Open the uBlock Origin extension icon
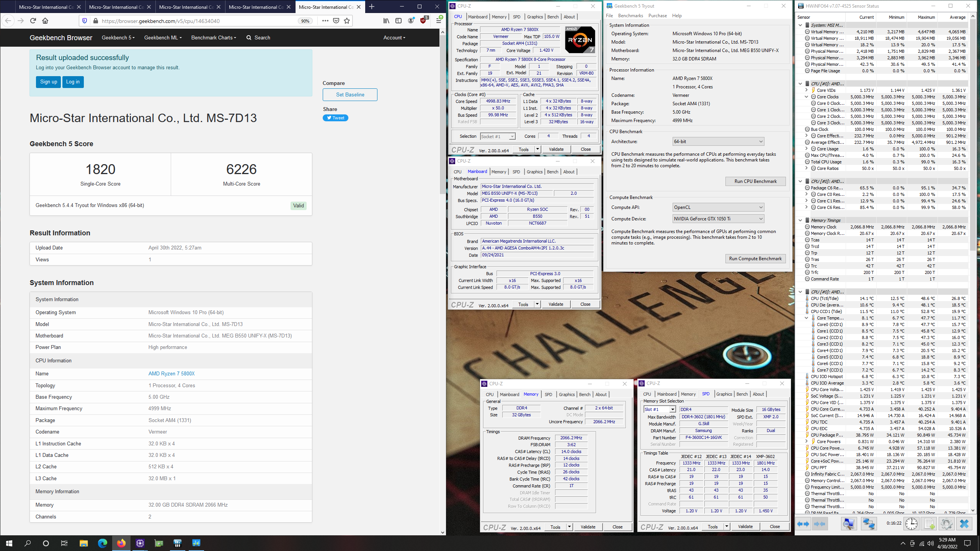The width and height of the screenshot is (980, 551). [x=423, y=21]
